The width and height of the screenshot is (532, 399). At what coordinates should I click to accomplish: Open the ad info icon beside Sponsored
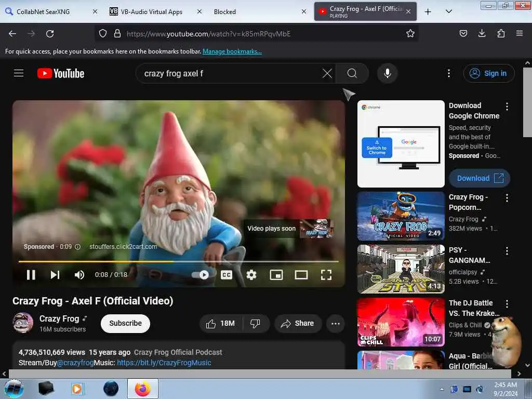point(78,247)
